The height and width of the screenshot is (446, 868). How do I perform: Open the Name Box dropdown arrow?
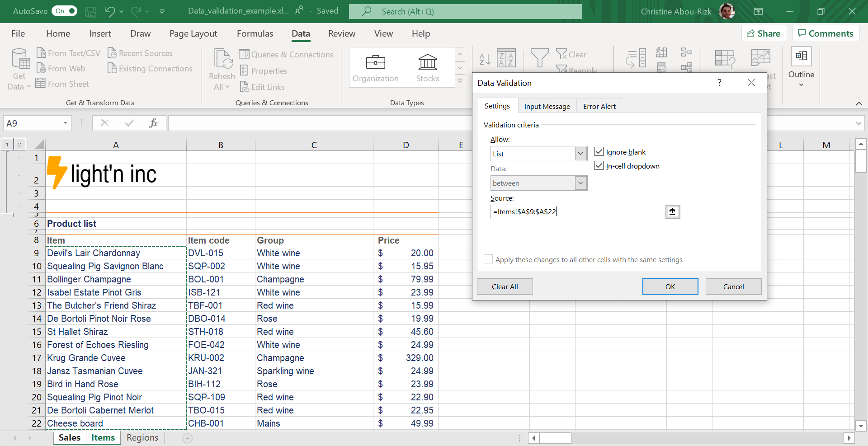pyautogui.click(x=65, y=123)
